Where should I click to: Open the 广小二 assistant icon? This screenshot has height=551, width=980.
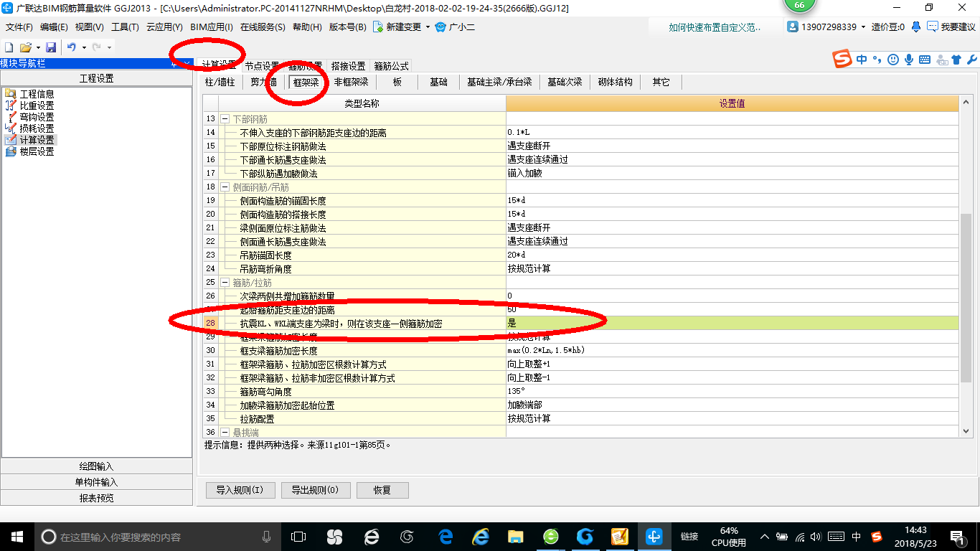pyautogui.click(x=440, y=27)
